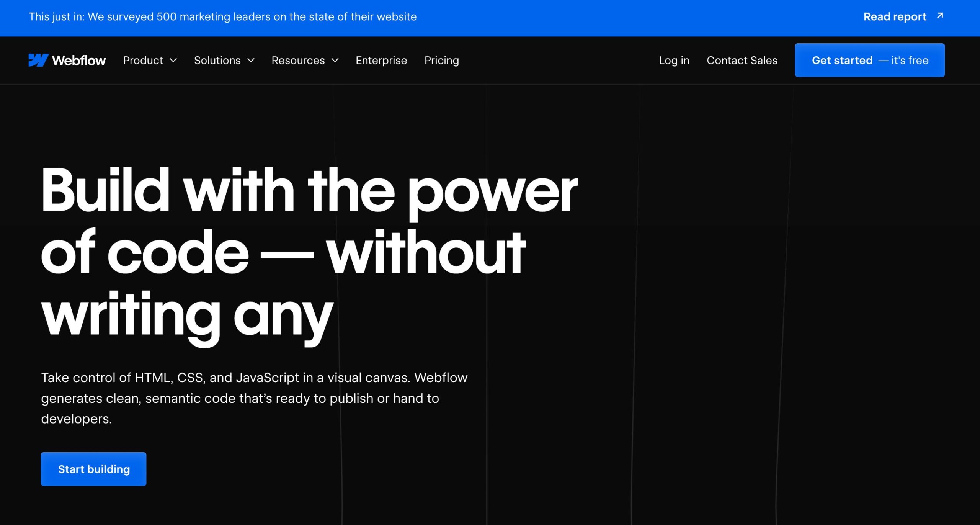Expand the Resources menu chevron
Image resolution: width=980 pixels, height=525 pixels.
pos(335,61)
